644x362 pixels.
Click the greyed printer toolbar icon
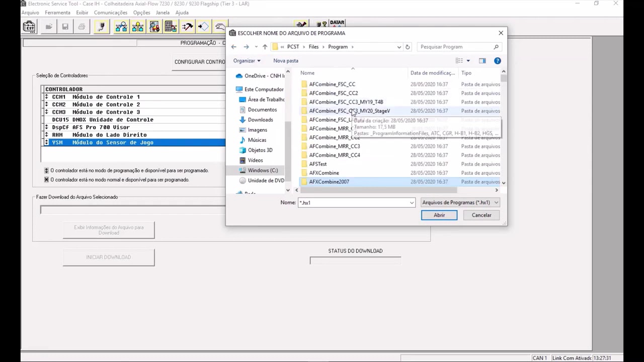coord(82,27)
